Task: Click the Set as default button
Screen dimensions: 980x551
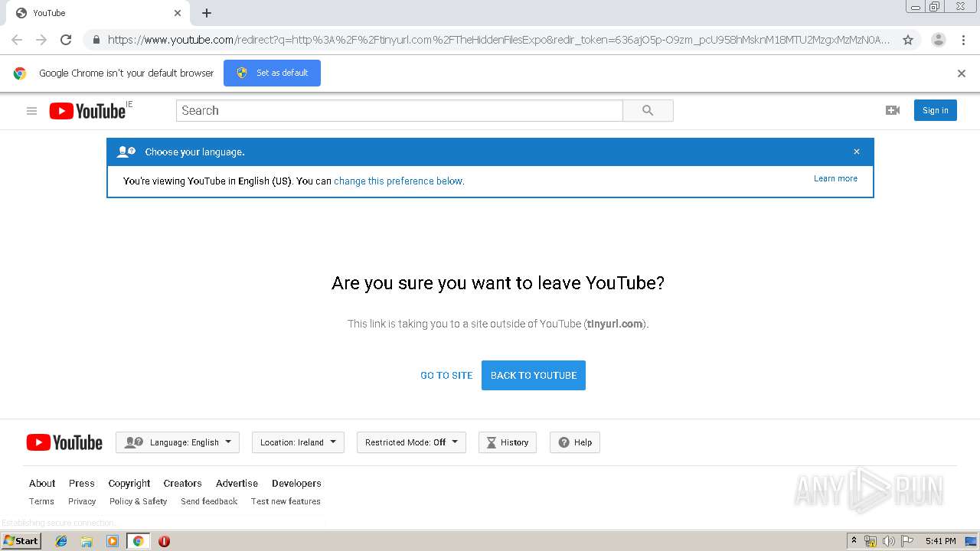Action: pos(272,73)
